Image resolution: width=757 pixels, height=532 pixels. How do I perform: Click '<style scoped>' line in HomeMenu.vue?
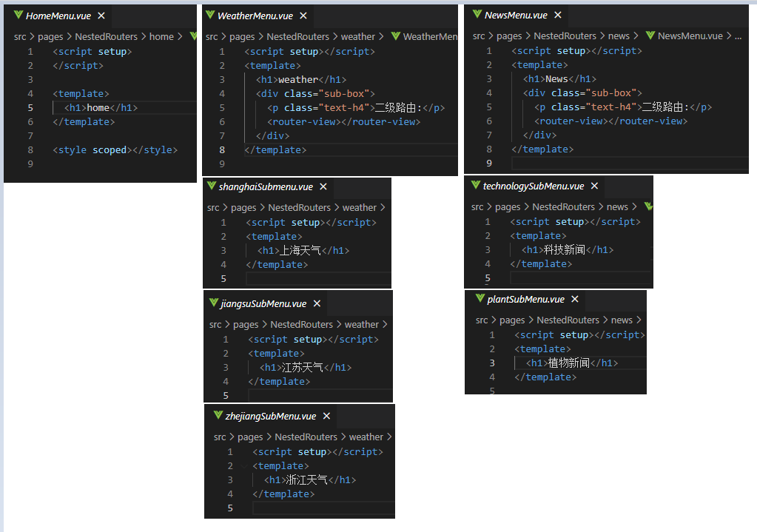pyautogui.click(x=115, y=150)
